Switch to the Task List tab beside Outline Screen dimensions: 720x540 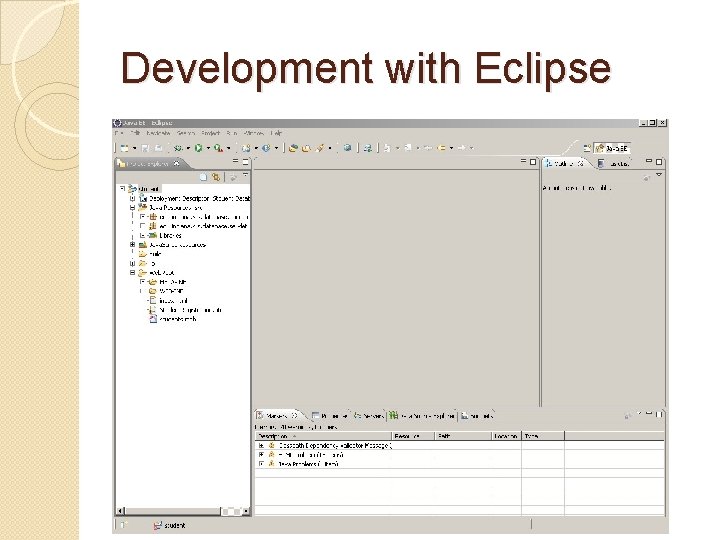(x=615, y=163)
